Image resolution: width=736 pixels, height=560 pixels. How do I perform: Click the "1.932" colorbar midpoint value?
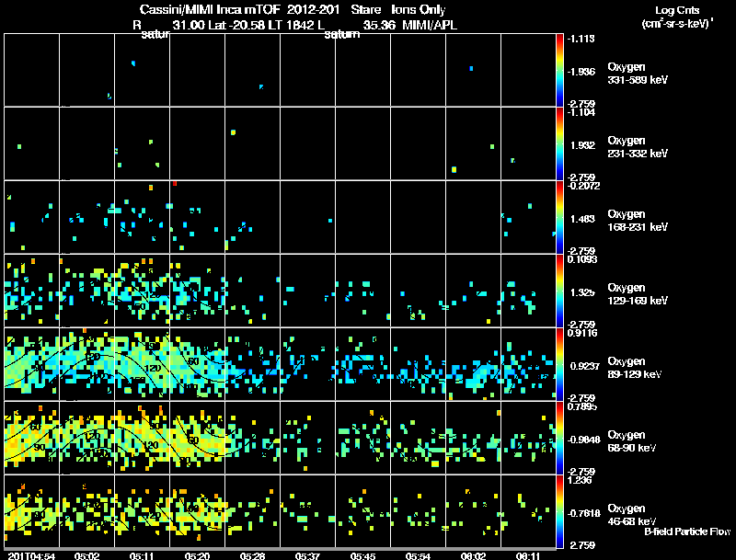582,145
